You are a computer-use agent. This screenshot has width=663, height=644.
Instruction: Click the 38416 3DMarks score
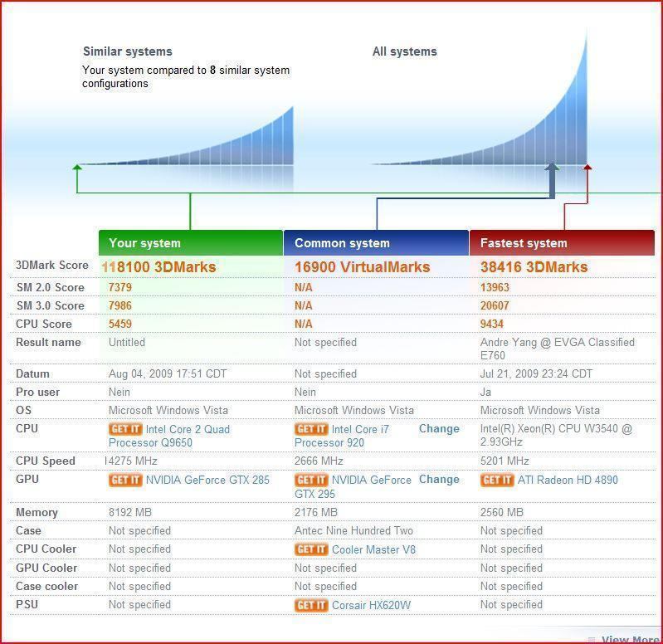coord(534,267)
